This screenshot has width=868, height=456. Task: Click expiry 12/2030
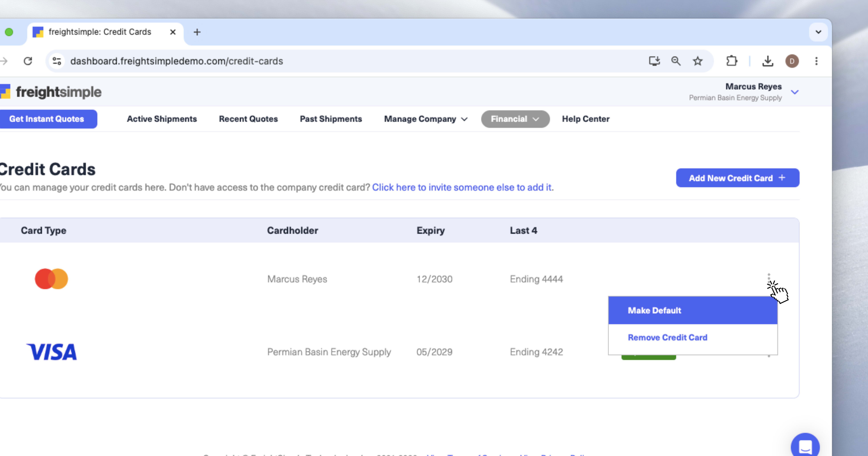434,279
